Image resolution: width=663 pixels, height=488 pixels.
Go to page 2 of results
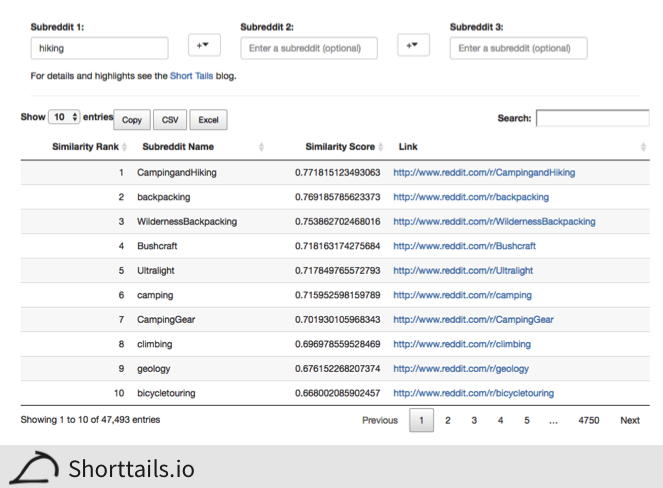[448, 420]
